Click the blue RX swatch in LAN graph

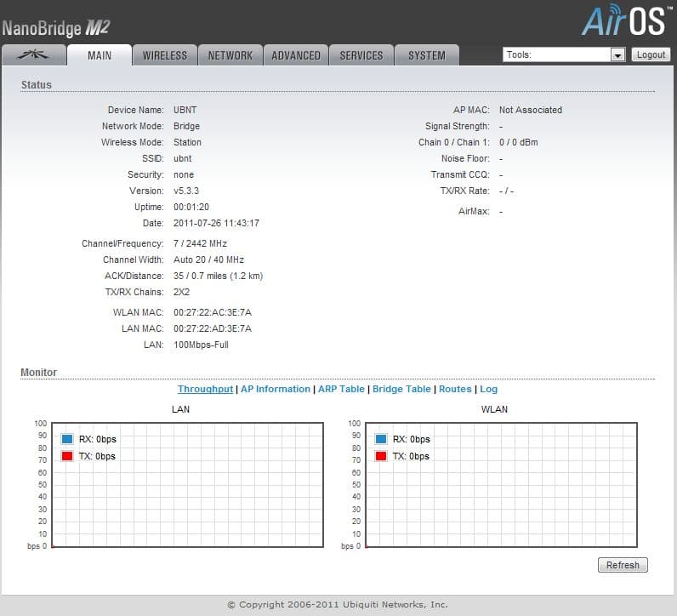click(x=67, y=439)
